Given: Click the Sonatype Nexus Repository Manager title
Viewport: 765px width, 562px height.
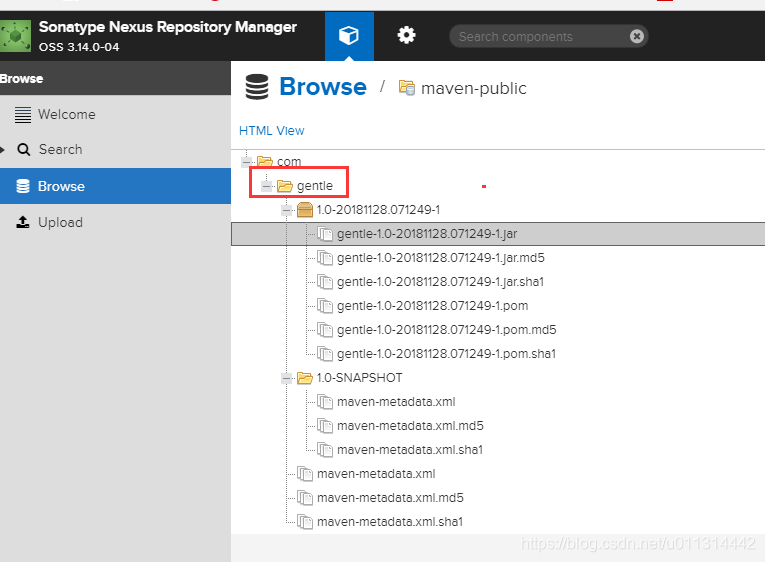Looking at the screenshot, I should click(x=168, y=27).
